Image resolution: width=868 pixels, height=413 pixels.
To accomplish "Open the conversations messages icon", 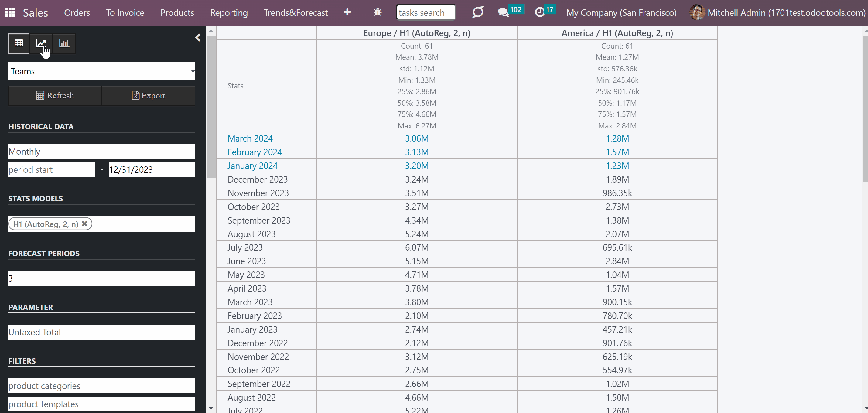I will pos(503,12).
